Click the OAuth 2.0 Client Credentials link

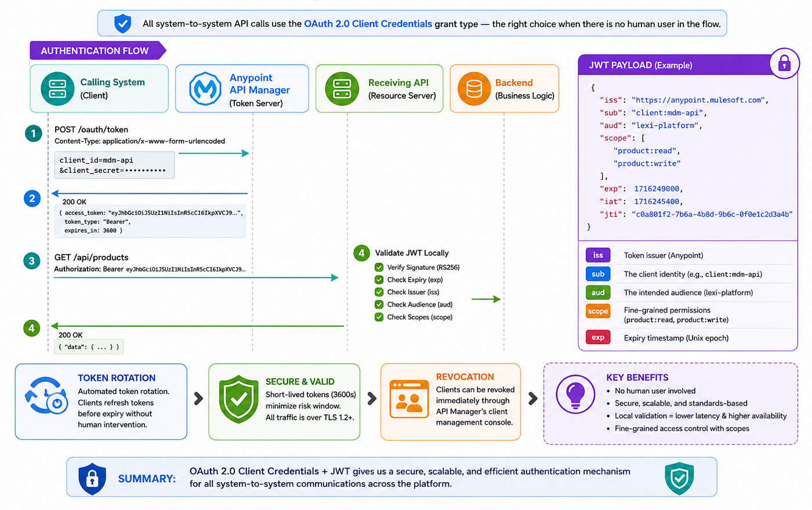click(368, 24)
